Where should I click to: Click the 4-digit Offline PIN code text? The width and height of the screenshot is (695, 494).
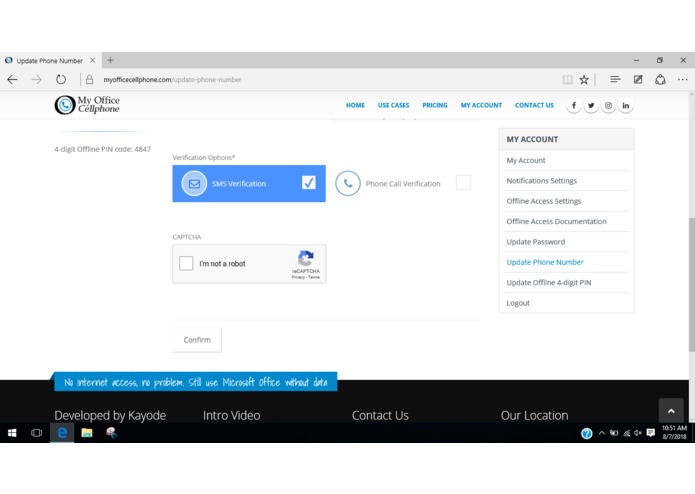click(102, 149)
